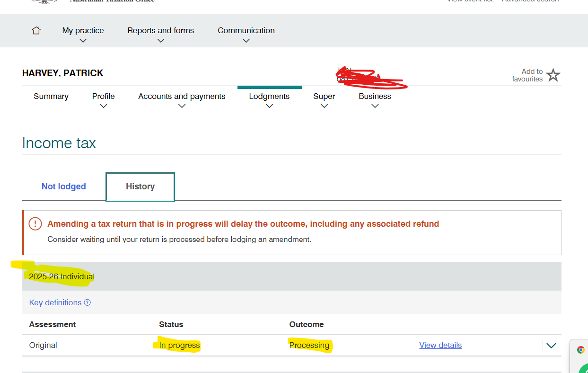Click the Add to favourites label
Screen dimensions: 588x373
pyautogui.click(x=527, y=75)
